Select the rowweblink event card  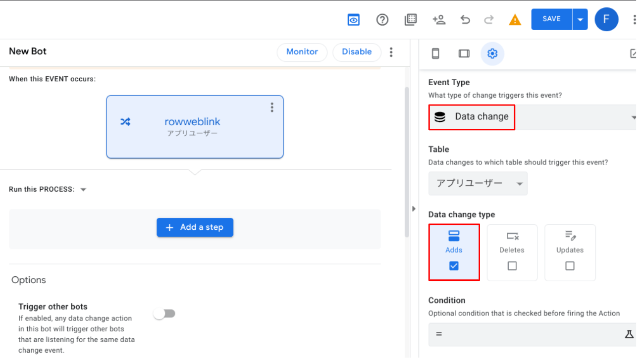click(195, 127)
